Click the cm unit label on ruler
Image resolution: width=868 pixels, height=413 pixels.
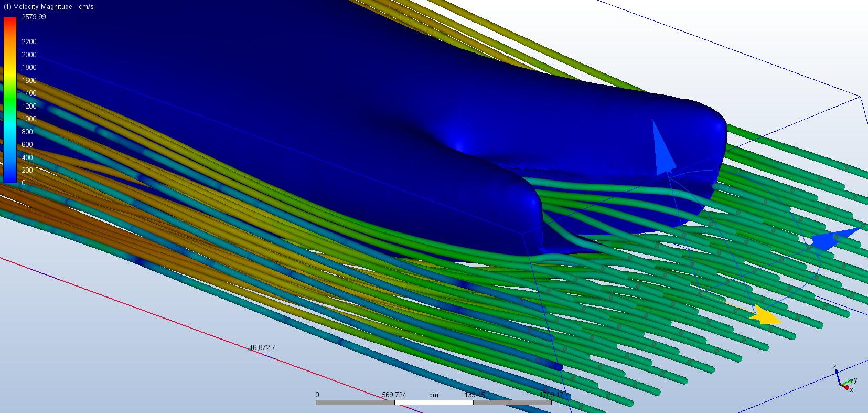tap(434, 395)
